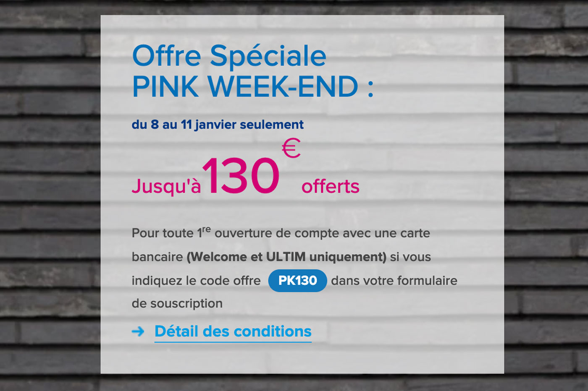
Task: Open the Détail des conditions link
Action: coord(233,331)
